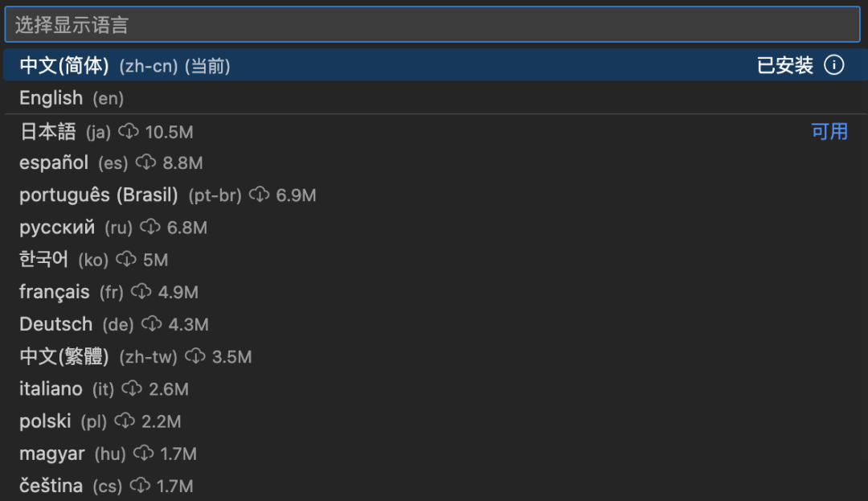868x501 pixels.
Task: Pick čeština from the language list
Action: coord(51,486)
